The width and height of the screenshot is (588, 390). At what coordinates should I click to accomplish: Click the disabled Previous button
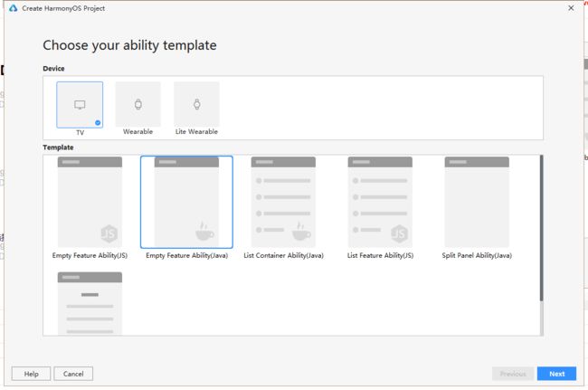click(x=513, y=374)
